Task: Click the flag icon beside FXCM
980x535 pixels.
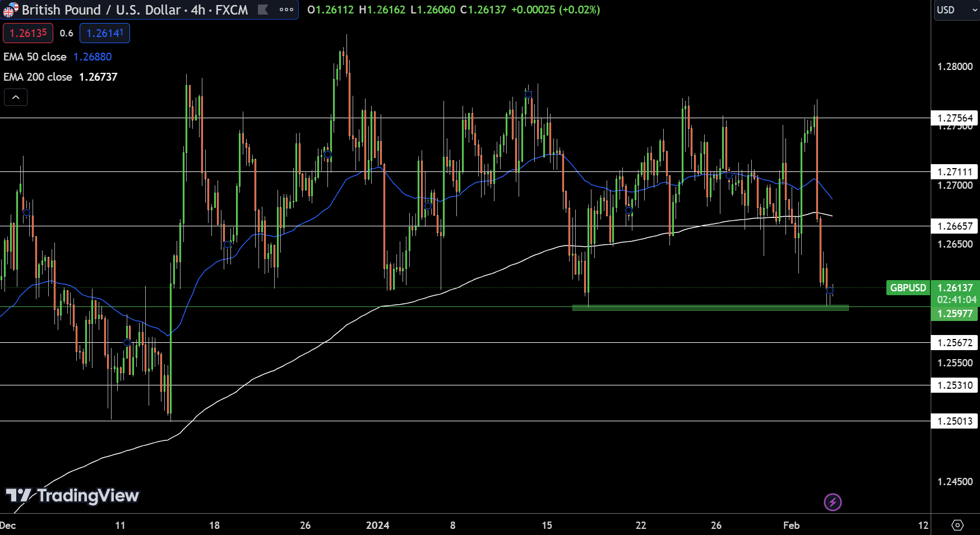Action: tap(262, 10)
